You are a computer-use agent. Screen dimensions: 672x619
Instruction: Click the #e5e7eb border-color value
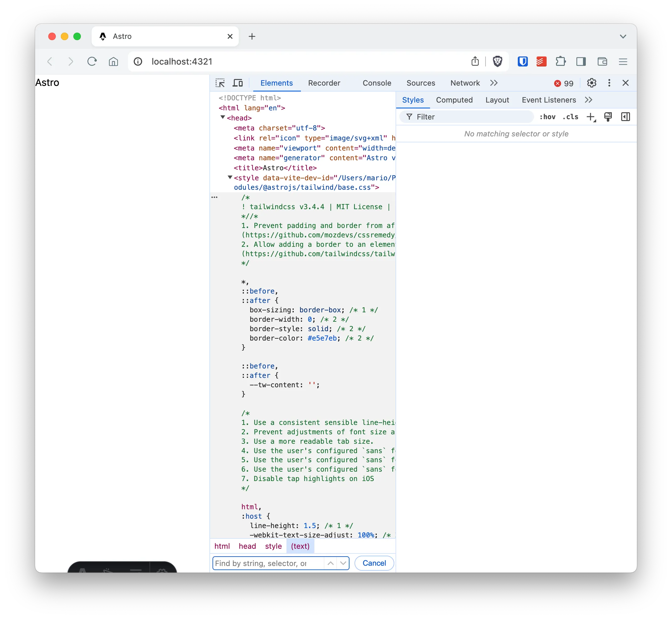322,338
